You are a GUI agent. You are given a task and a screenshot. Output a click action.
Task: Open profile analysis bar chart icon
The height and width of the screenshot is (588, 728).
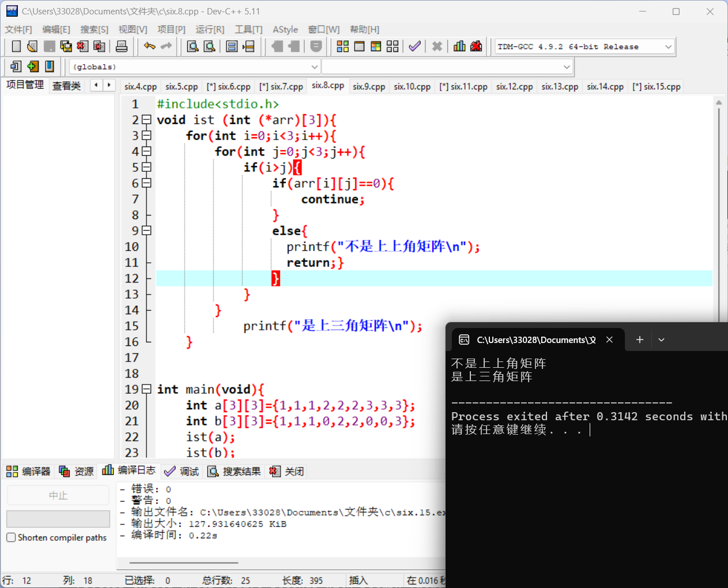(459, 46)
